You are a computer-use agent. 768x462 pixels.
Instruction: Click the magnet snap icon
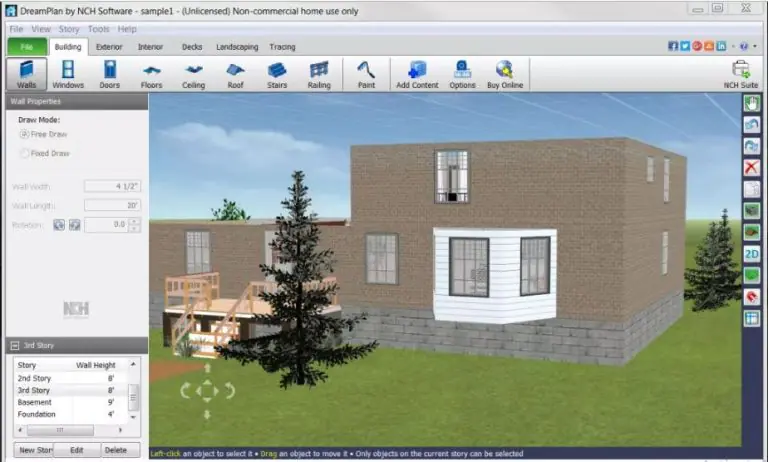(751, 297)
